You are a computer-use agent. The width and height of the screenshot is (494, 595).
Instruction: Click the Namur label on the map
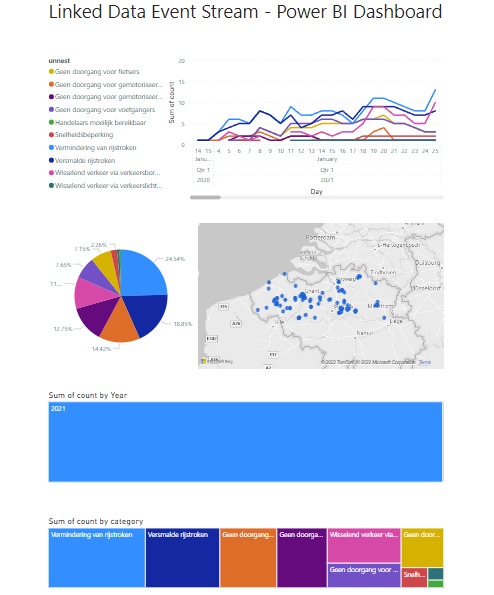coord(365,333)
